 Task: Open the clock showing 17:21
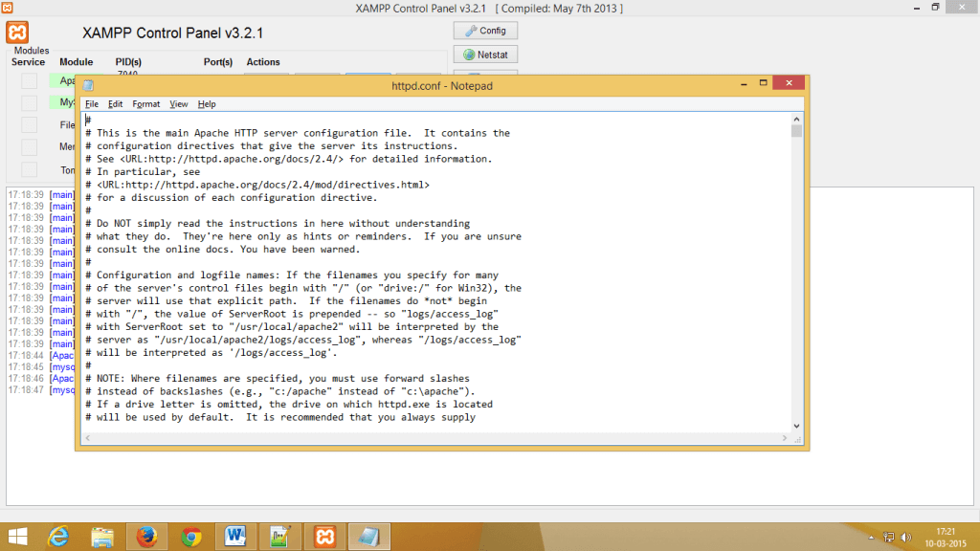pos(946,538)
